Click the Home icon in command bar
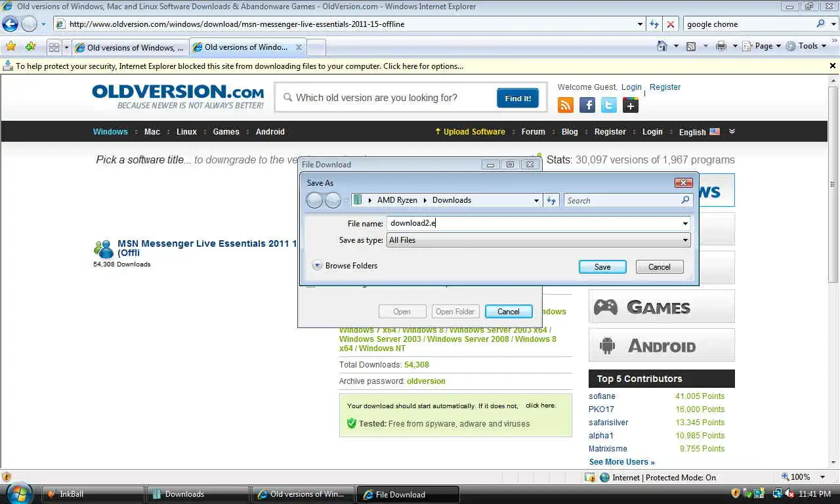Viewport: 840px width, 504px height. [663, 46]
